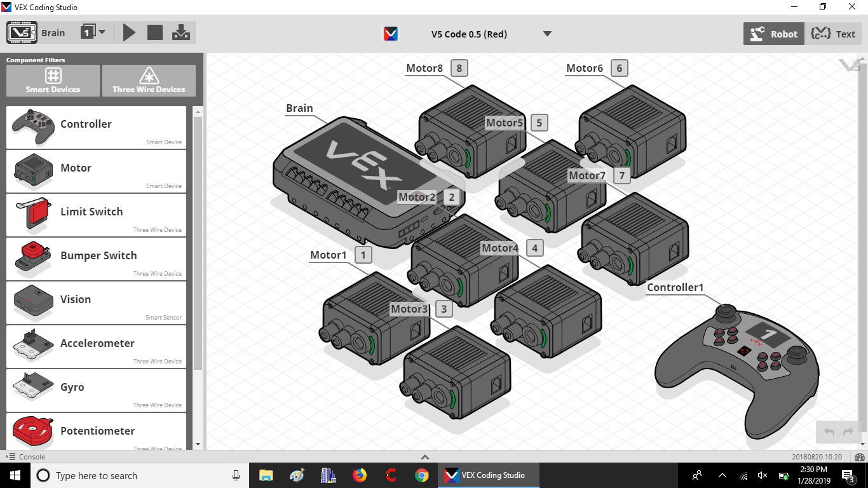868x488 pixels.
Task: Select Accelerometer component
Action: tap(96, 346)
